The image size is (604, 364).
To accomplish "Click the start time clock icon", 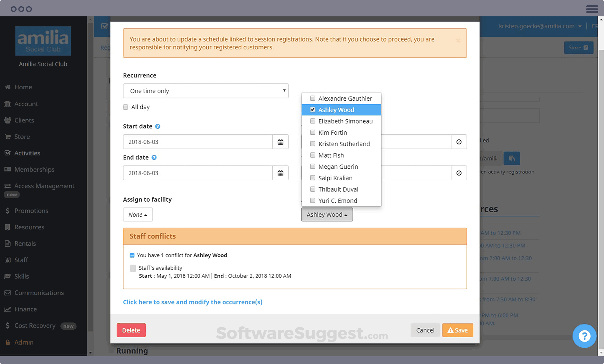I will (x=459, y=142).
